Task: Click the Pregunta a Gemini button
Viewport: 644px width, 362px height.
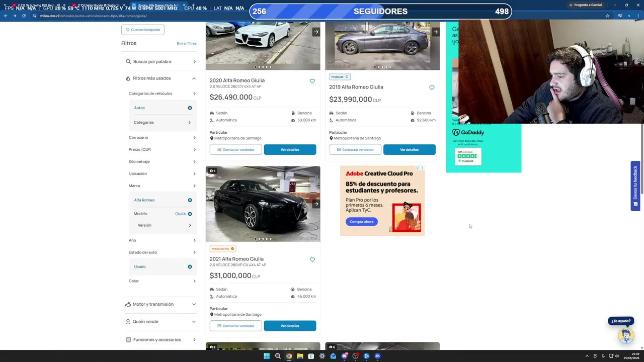Action: 585,5
